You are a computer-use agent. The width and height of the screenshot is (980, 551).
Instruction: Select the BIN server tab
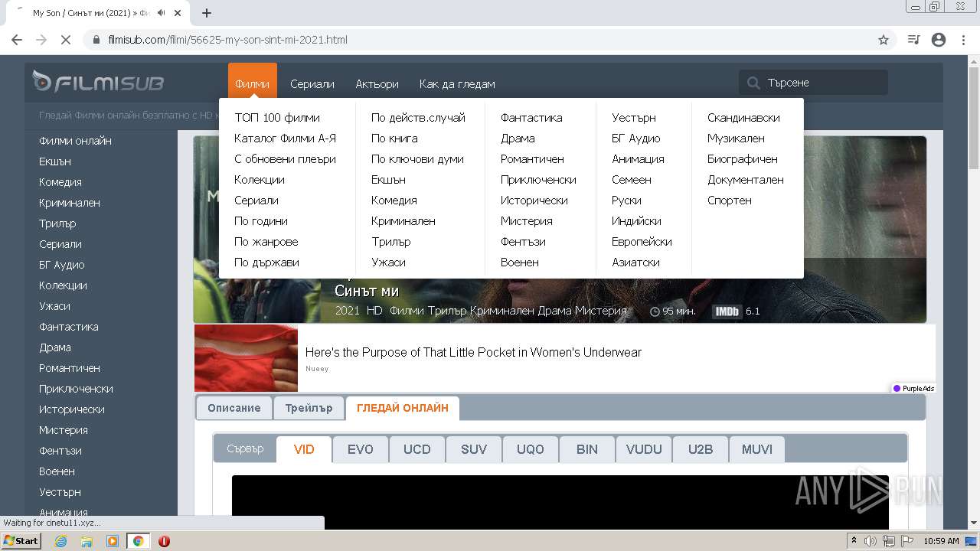pos(587,449)
